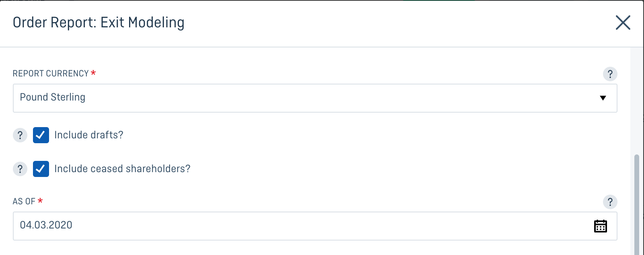
Task: Open help tooltip for Report Currency
Action: click(610, 74)
